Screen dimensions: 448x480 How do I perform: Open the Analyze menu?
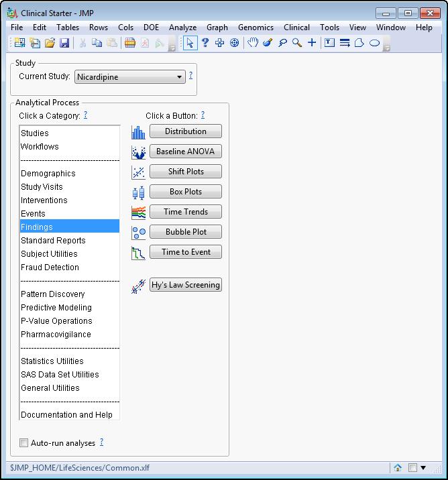click(183, 27)
